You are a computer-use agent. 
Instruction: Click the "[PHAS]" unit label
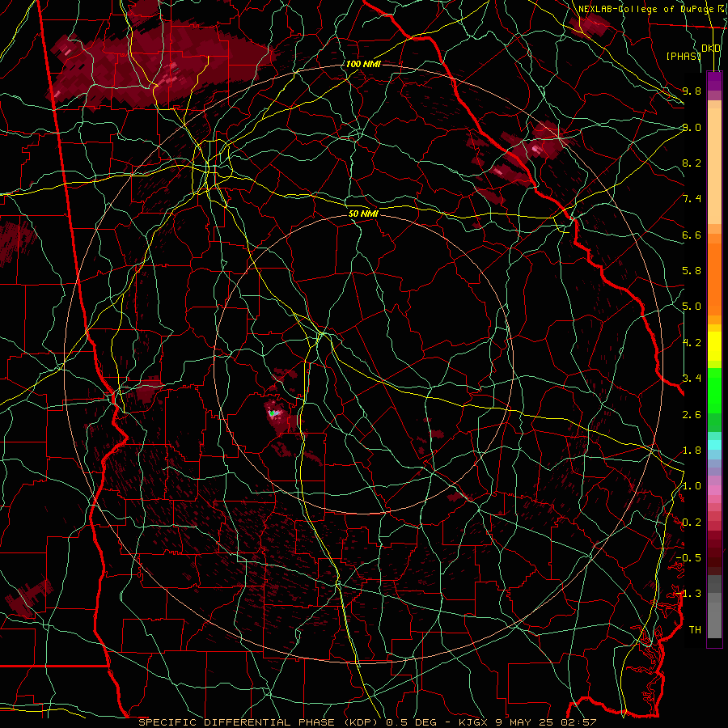pos(684,56)
